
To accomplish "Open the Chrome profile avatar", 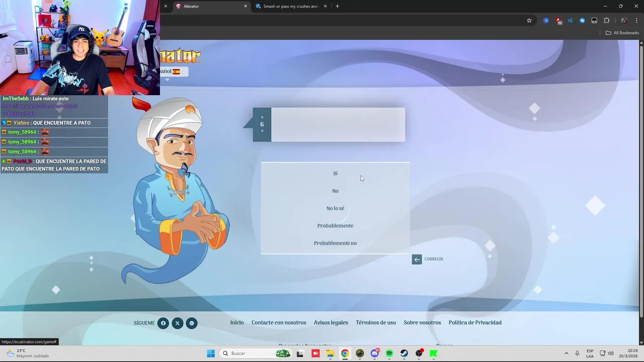I will pyautogui.click(x=624, y=21).
